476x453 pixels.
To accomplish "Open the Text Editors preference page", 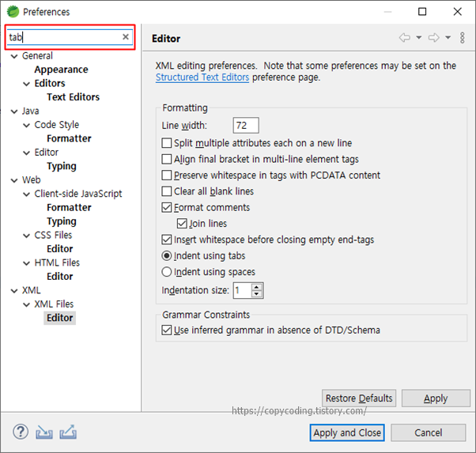I will pyautogui.click(x=74, y=97).
